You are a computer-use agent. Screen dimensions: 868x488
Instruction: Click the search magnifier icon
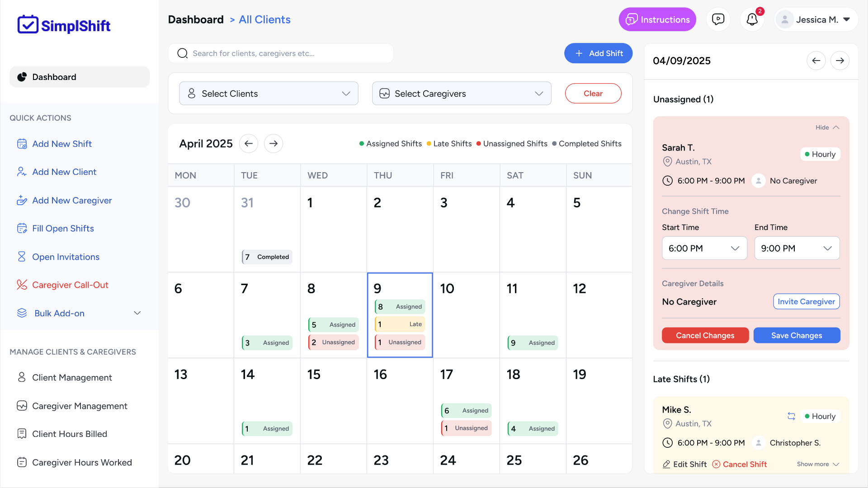click(x=183, y=53)
